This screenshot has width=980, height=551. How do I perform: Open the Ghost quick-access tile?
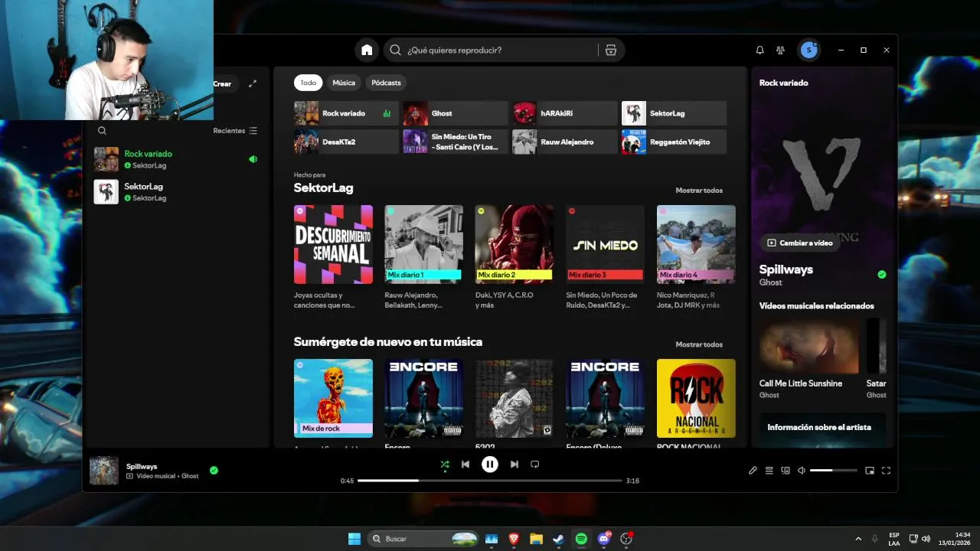[456, 113]
